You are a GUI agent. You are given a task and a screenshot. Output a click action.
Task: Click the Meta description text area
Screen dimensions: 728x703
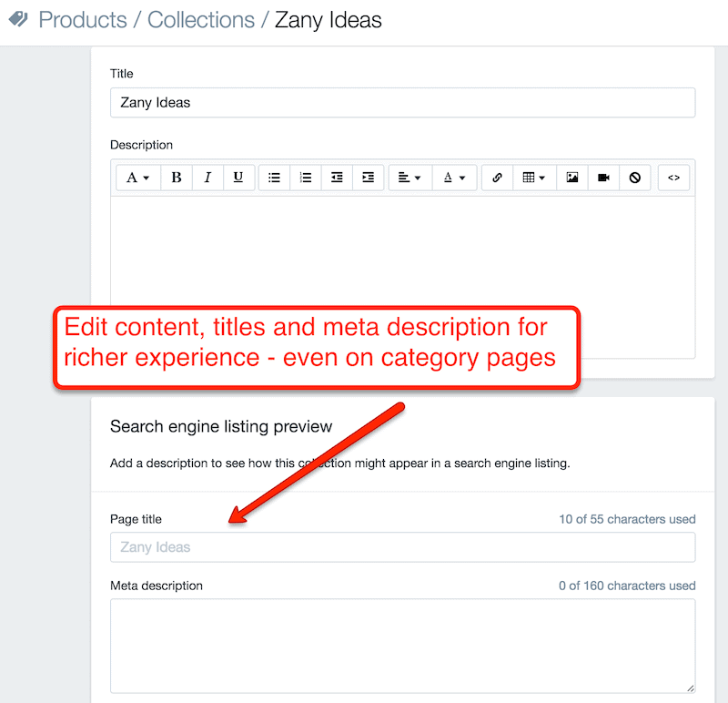402,646
